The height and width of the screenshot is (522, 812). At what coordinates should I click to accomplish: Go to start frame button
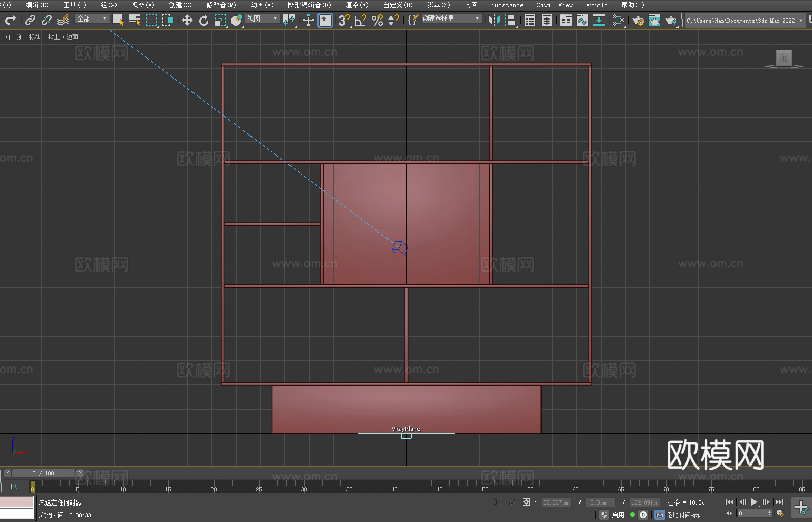(729, 502)
